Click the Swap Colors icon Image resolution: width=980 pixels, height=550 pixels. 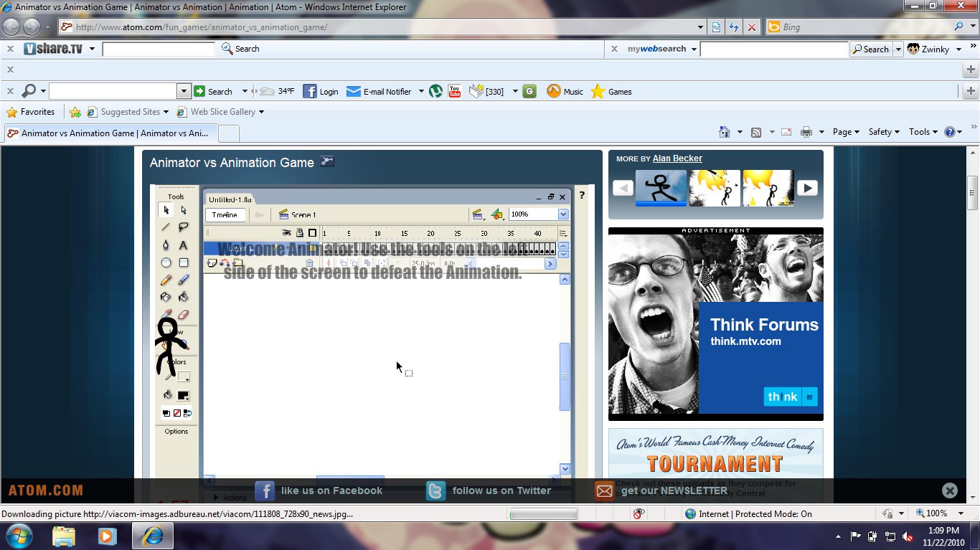[x=187, y=413]
